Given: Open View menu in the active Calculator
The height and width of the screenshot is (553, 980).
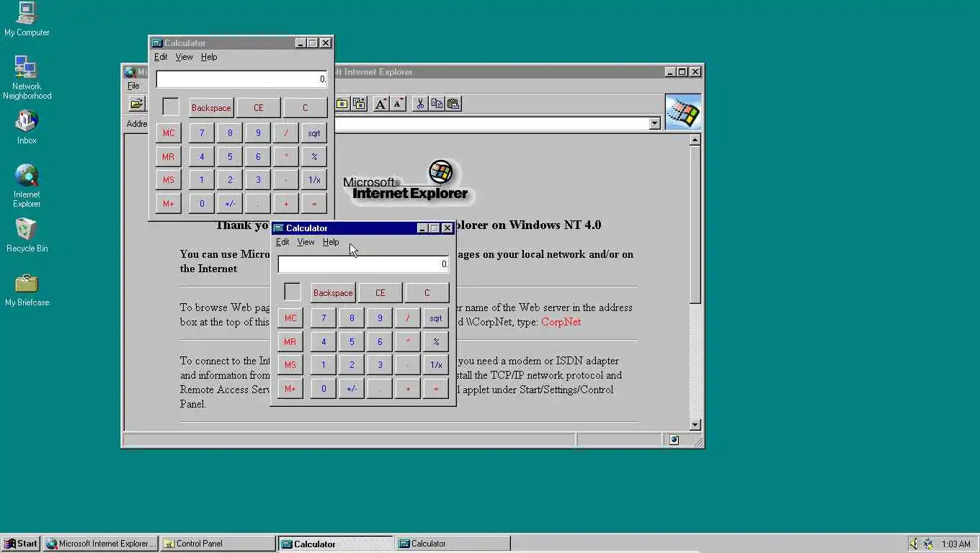Looking at the screenshot, I should pos(306,242).
